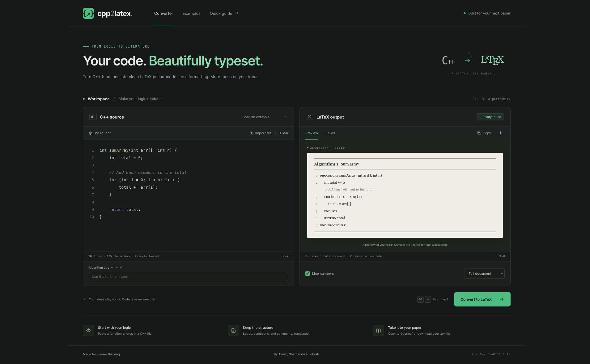Click the C++ hero logo
The height and width of the screenshot is (364, 590).
pyautogui.click(x=448, y=60)
